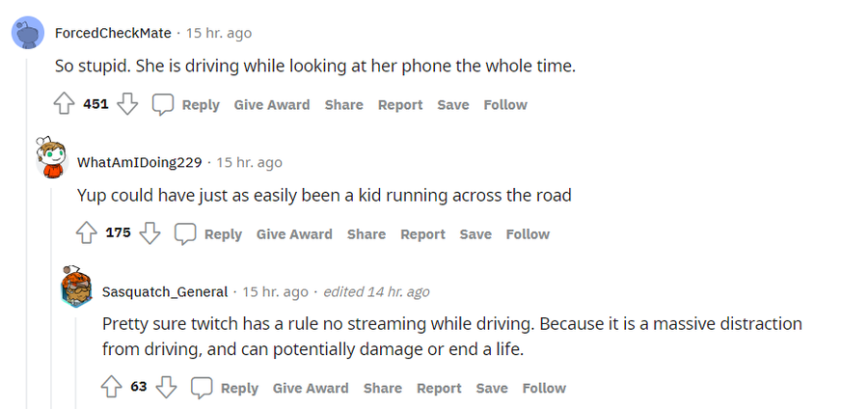Visit Sasquatch_General username link
This screenshot has width=868, height=409.
point(165,291)
